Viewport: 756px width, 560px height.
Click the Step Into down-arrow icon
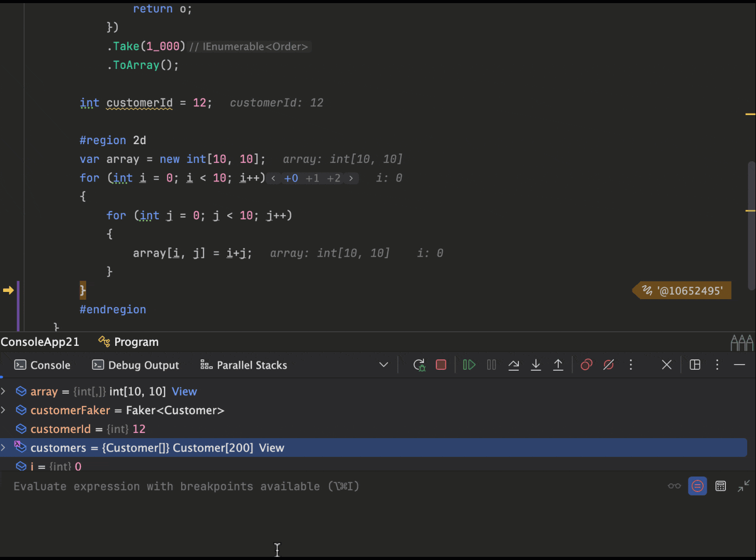click(536, 365)
